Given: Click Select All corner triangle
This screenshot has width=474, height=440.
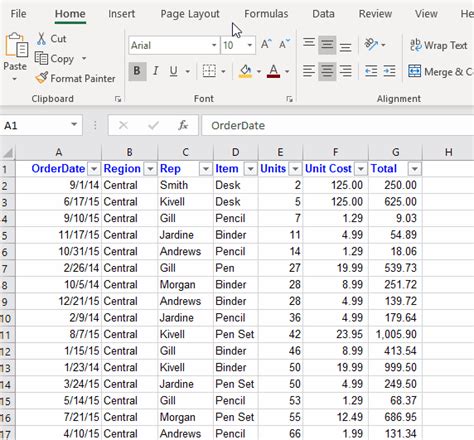Looking at the screenshot, I should click(8, 153).
